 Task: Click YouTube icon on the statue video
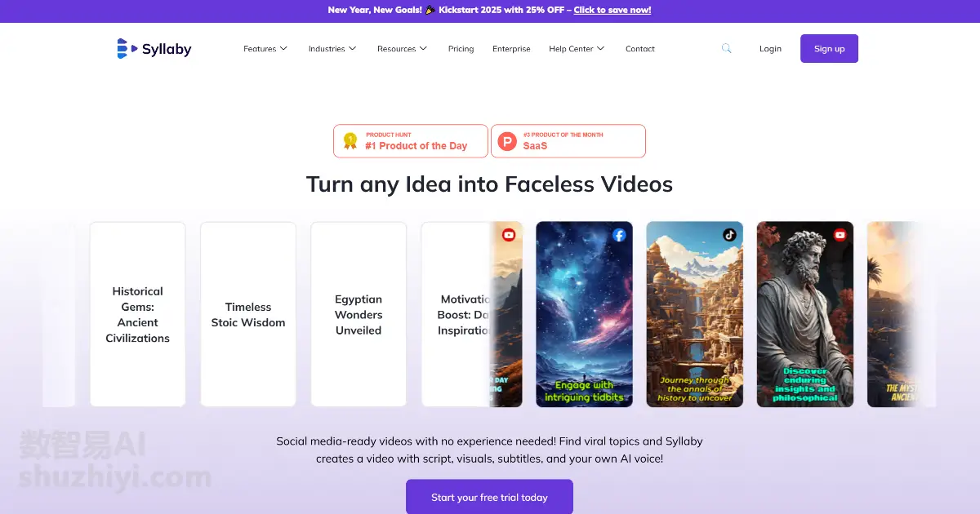840,235
